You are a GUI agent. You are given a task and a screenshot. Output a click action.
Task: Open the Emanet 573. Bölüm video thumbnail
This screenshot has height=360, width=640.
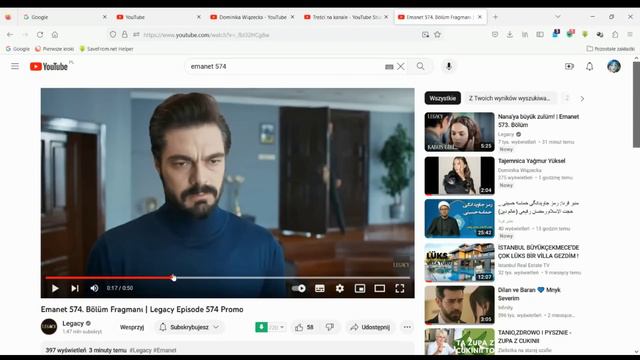tap(459, 132)
